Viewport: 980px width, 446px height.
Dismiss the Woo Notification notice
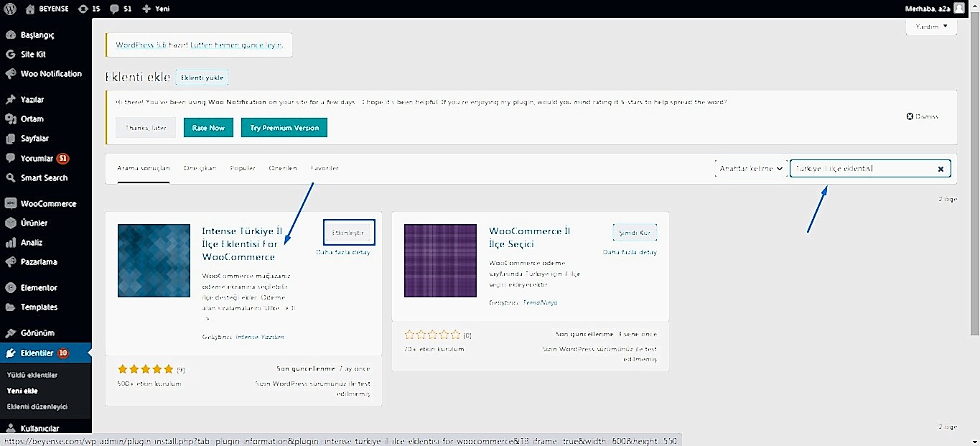click(922, 116)
